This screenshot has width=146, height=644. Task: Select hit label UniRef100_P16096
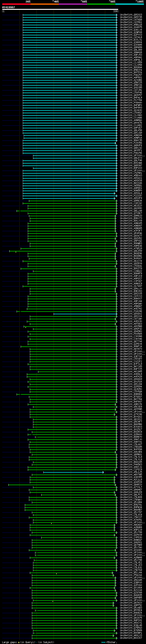click(x=131, y=311)
